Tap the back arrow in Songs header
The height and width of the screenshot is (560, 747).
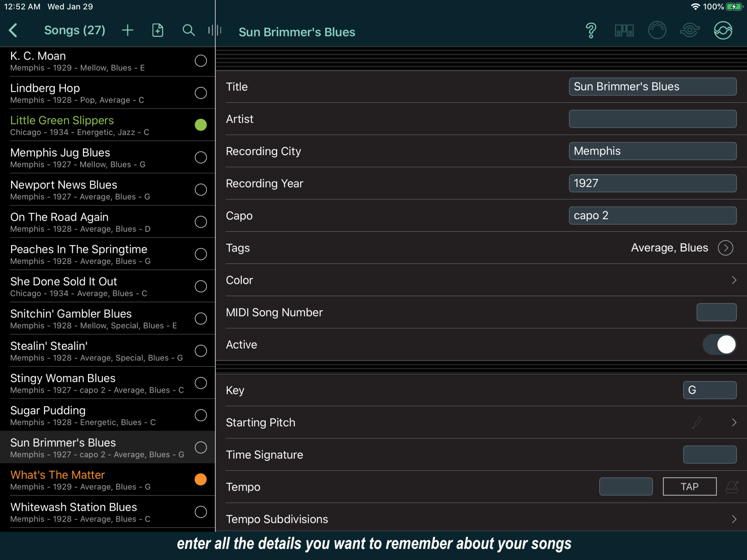tap(13, 30)
